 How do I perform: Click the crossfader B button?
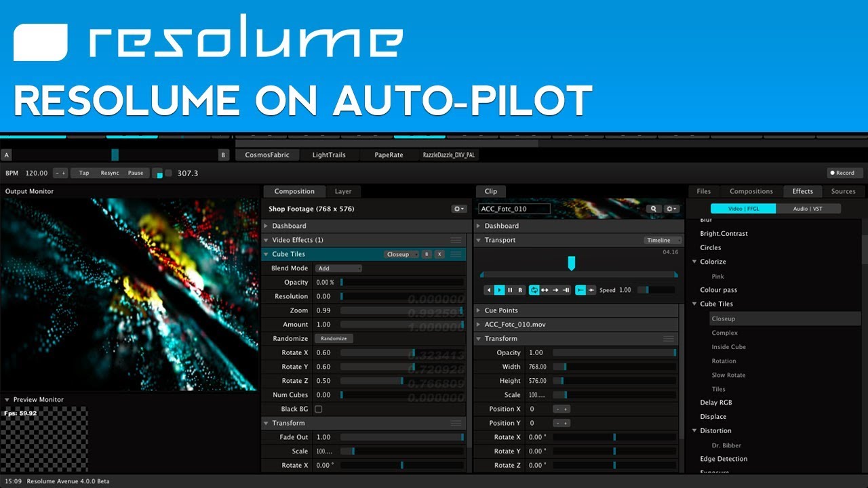click(224, 155)
